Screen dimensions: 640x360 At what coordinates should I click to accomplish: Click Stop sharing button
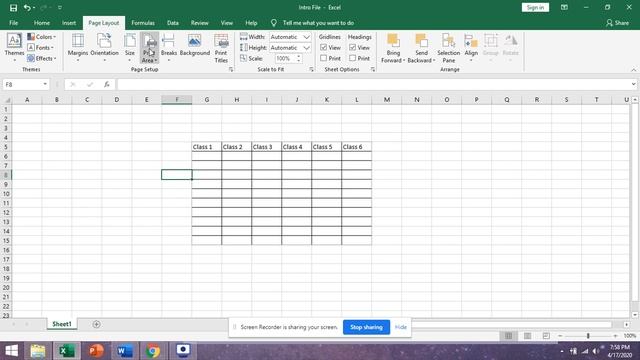(x=366, y=327)
